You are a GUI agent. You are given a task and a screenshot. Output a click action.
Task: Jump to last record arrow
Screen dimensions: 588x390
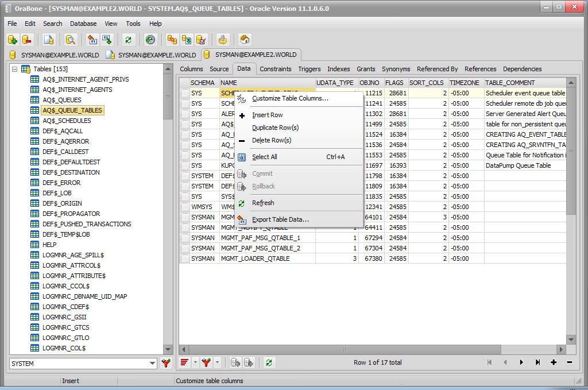click(x=537, y=362)
